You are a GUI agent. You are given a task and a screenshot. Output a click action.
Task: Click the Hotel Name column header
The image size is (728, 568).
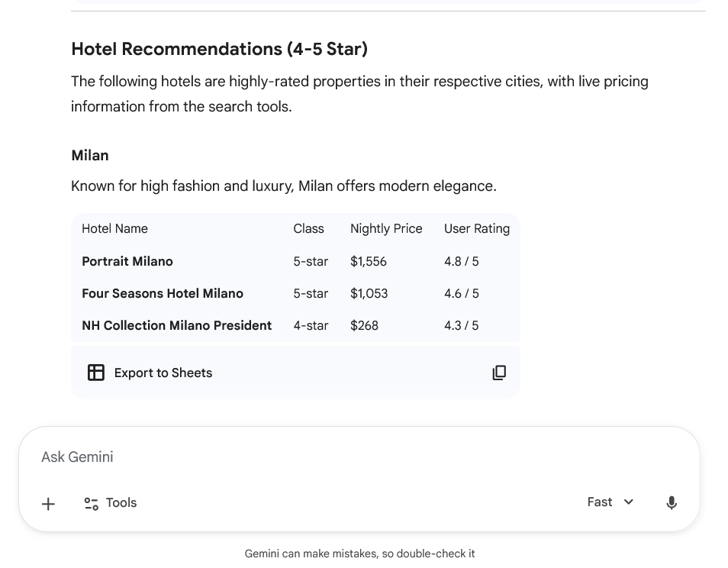tap(114, 228)
